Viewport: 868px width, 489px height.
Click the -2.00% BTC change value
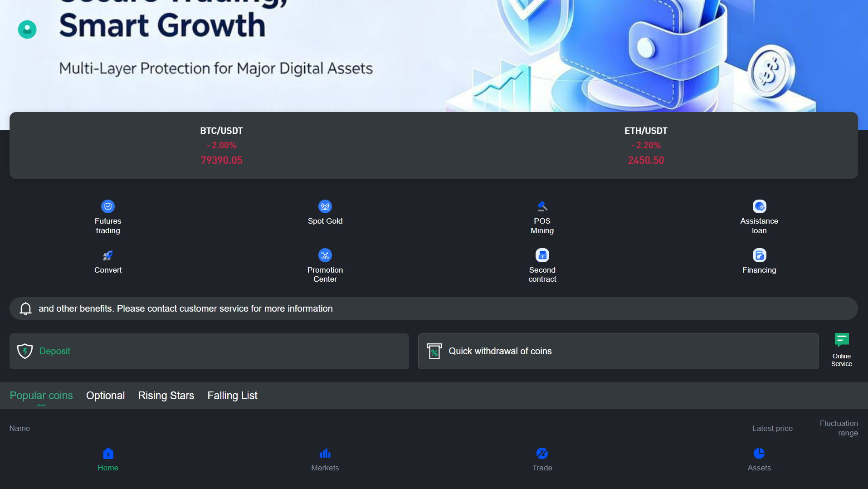coord(222,145)
